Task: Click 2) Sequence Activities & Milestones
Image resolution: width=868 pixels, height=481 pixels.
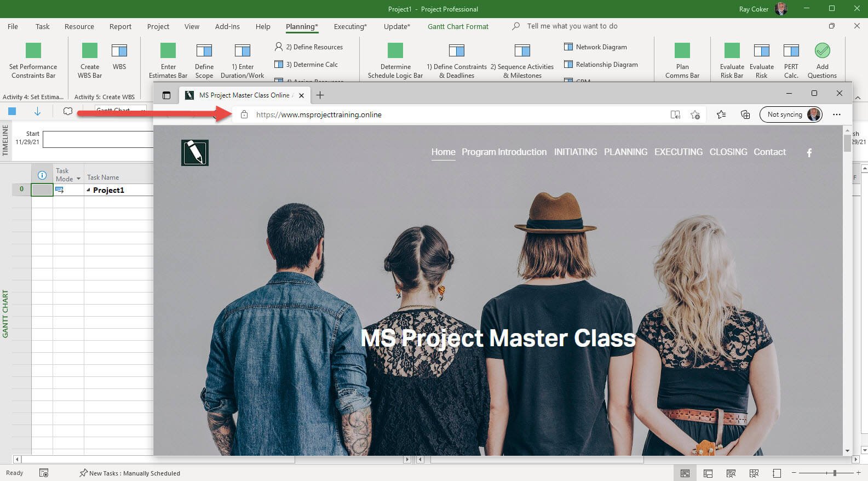Action: (522, 61)
